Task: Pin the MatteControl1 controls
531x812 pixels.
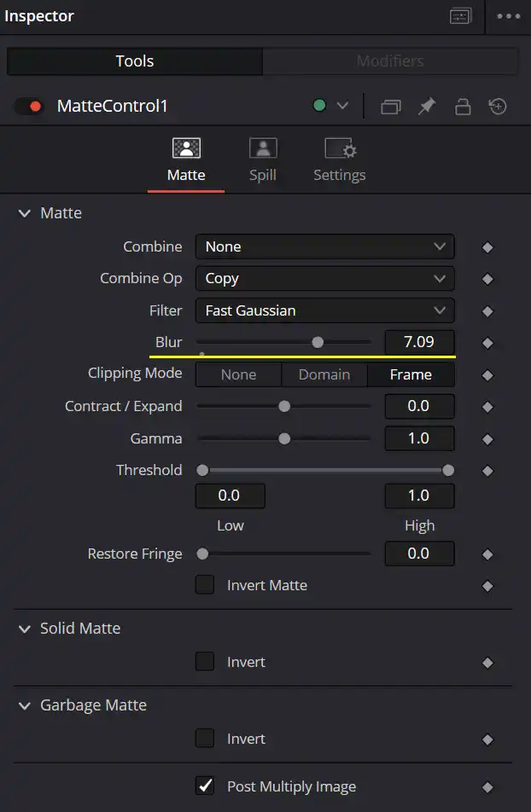Action: (x=427, y=106)
